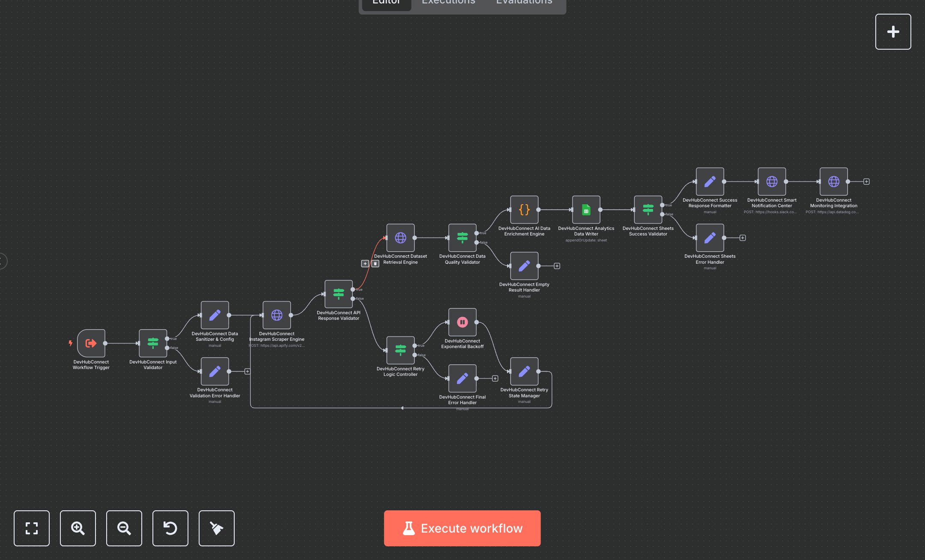
Task: Select the Input Validator IF node
Action: click(153, 343)
